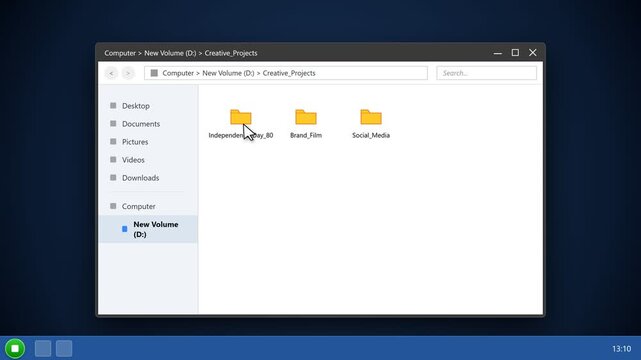
Task: Select the Brand_Film folder name label
Action: [x=306, y=135]
